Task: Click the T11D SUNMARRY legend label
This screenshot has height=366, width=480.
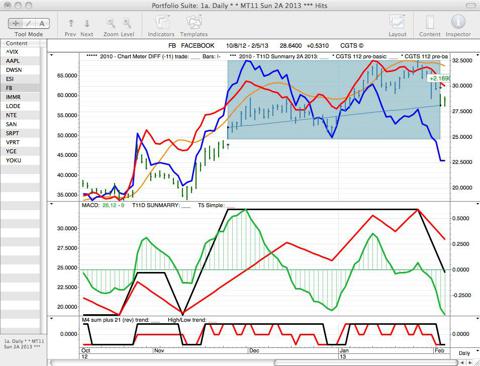Action: [x=161, y=205]
